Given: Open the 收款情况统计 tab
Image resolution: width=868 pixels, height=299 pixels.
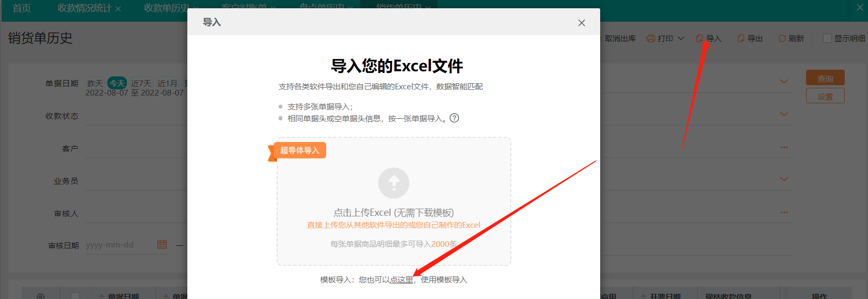Looking at the screenshot, I should [84, 8].
